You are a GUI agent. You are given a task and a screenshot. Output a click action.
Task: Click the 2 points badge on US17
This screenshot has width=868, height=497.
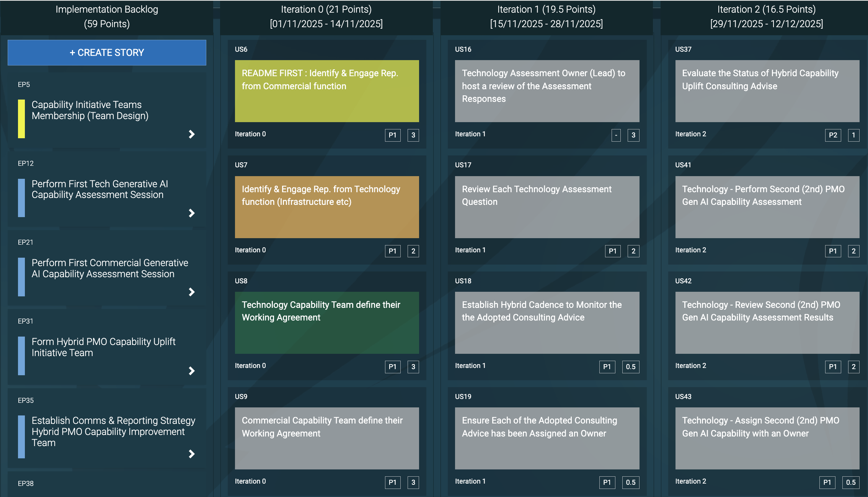(633, 251)
